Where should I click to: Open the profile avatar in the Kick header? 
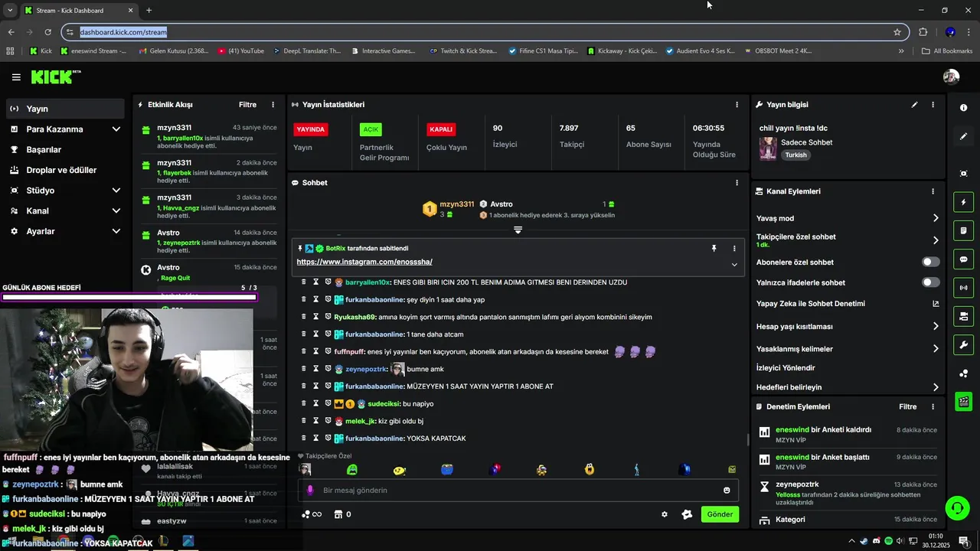(951, 77)
